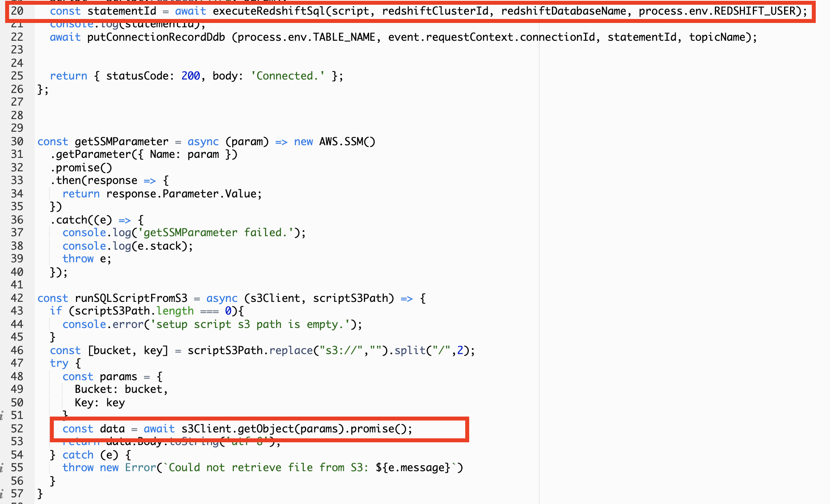Click 'catch (e) {' on line 54
The width and height of the screenshot is (830, 504).
97,455
